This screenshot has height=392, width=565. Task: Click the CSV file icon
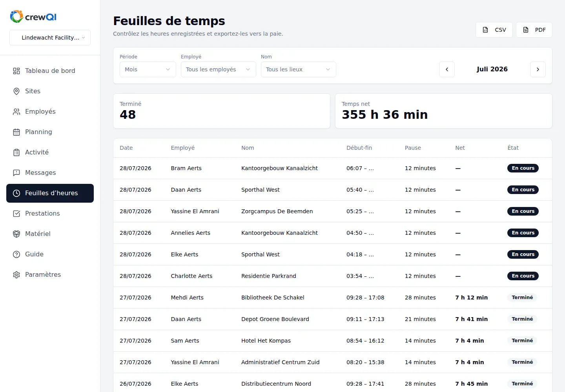click(x=485, y=30)
